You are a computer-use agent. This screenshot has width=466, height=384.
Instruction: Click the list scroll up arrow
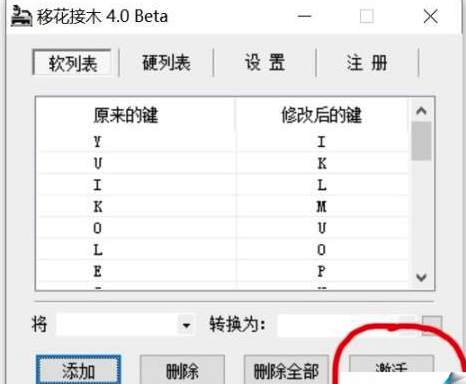(421, 110)
